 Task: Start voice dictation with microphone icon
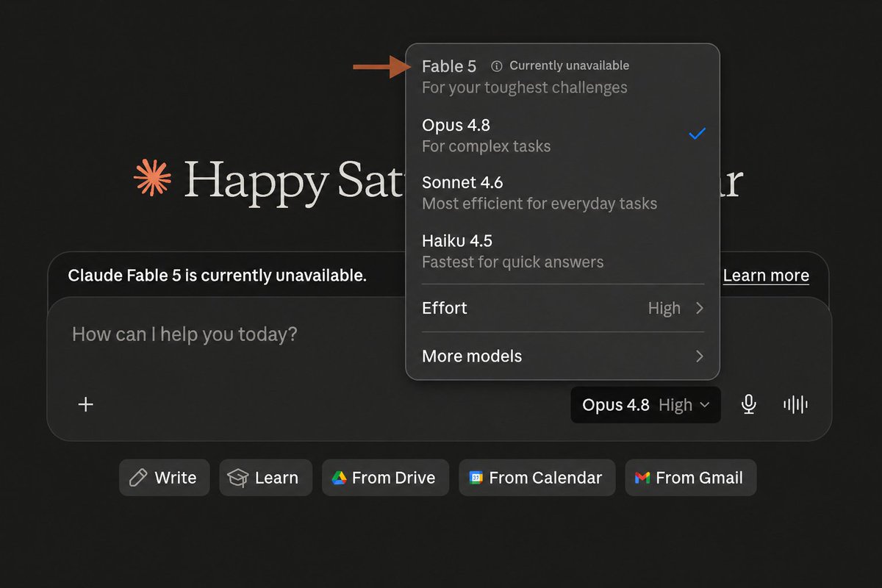point(748,404)
